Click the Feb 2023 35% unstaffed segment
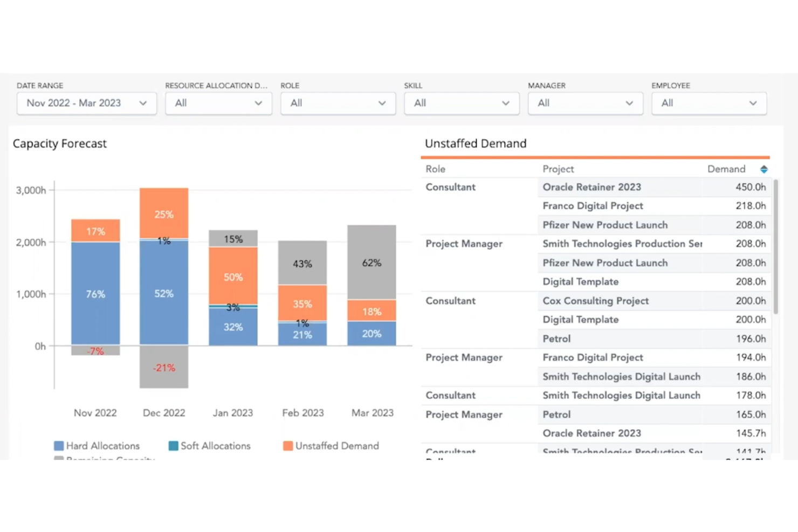Screen dimensions: 798x532 [302, 303]
